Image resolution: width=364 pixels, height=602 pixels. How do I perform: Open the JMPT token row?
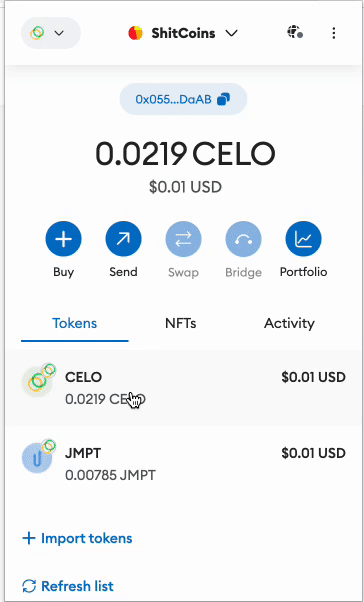point(183,464)
